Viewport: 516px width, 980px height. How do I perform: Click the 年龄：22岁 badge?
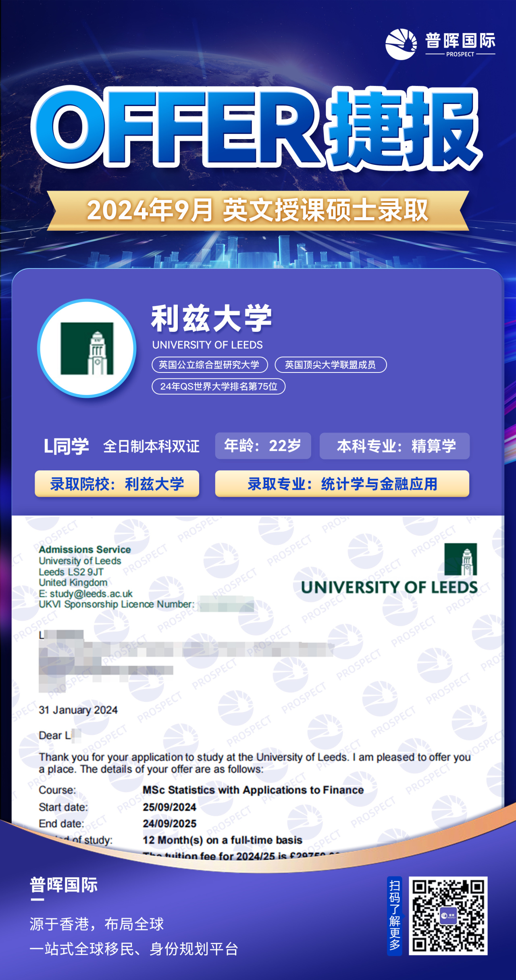[x=263, y=446]
